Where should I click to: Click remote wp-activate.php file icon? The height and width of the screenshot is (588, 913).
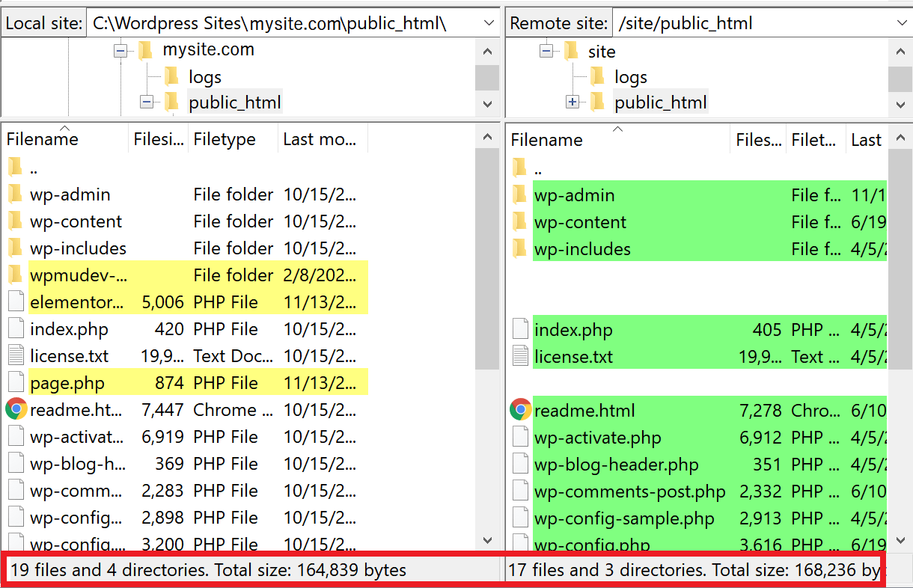click(x=520, y=437)
